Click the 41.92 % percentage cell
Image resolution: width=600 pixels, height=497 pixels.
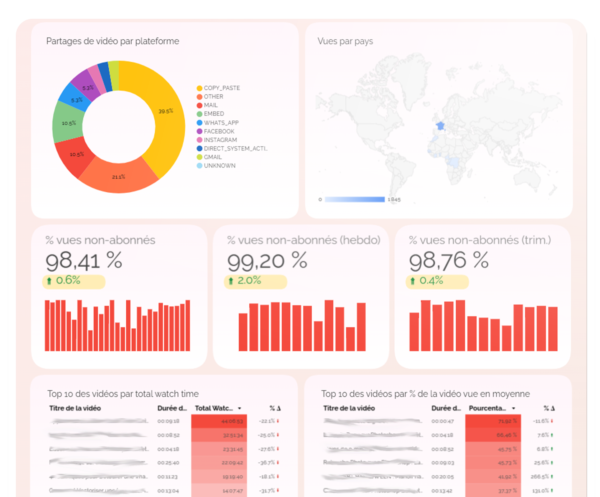pos(493,477)
